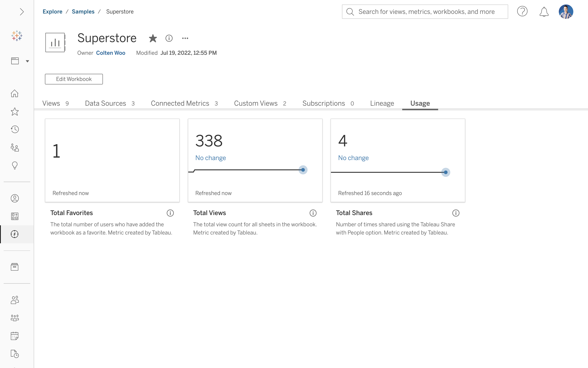Switch to the Connected Metrics tab
This screenshot has width=588, height=368.
pos(184,103)
